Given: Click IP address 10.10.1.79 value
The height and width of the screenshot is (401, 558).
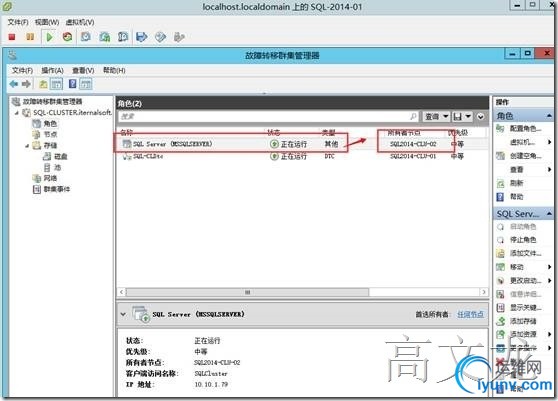Looking at the screenshot, I should pos(211,384).
